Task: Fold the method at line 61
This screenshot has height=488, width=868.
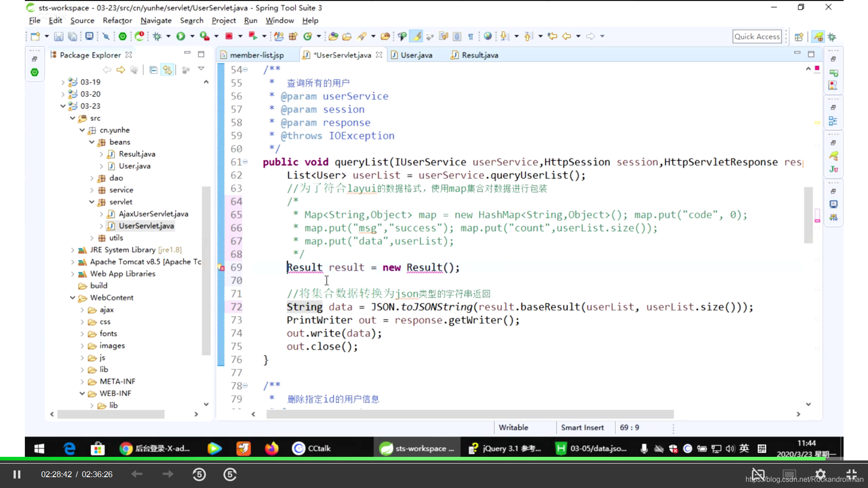Action: pos(245,162)
